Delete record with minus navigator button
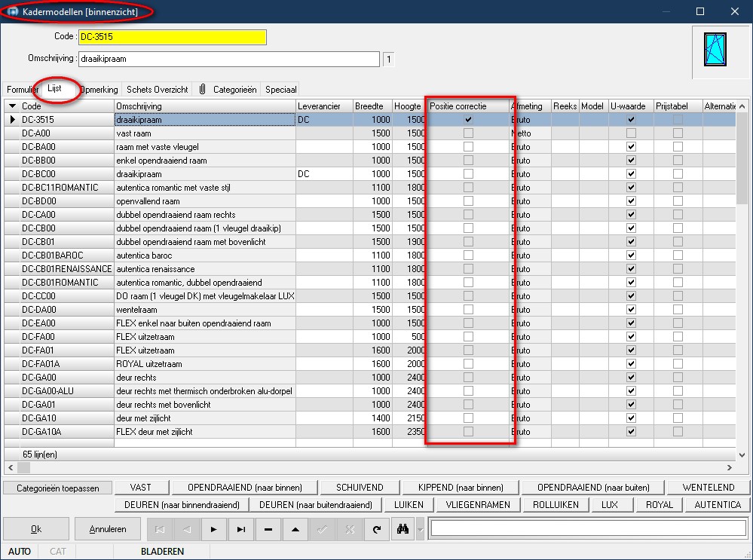This screenshot has width=753, height=560. point(268,529)
